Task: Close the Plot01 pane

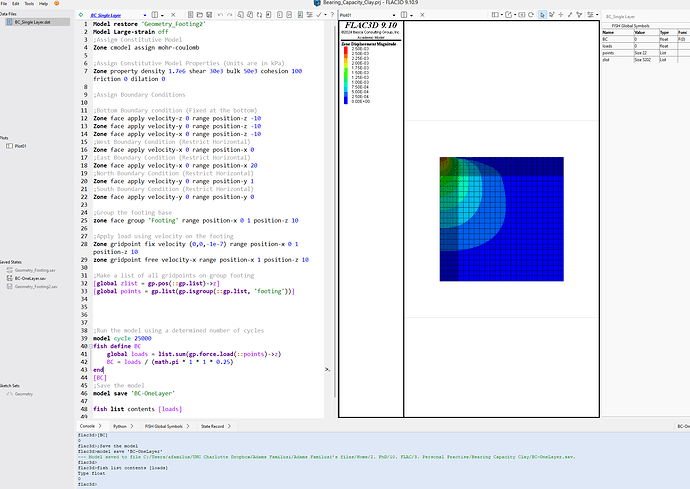Action: pos(422,15)
